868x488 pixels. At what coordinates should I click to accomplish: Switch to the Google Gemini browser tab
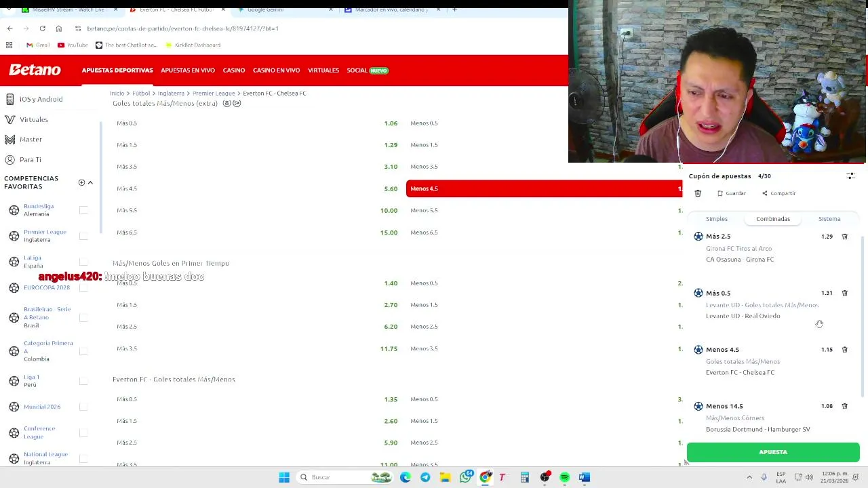click(285, 9)
